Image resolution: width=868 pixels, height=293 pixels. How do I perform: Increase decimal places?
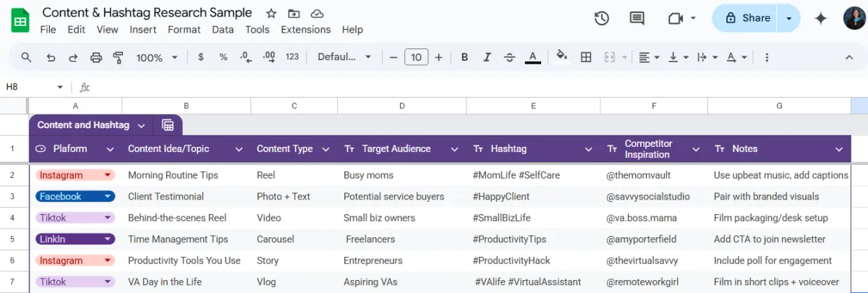pos(269,57)
